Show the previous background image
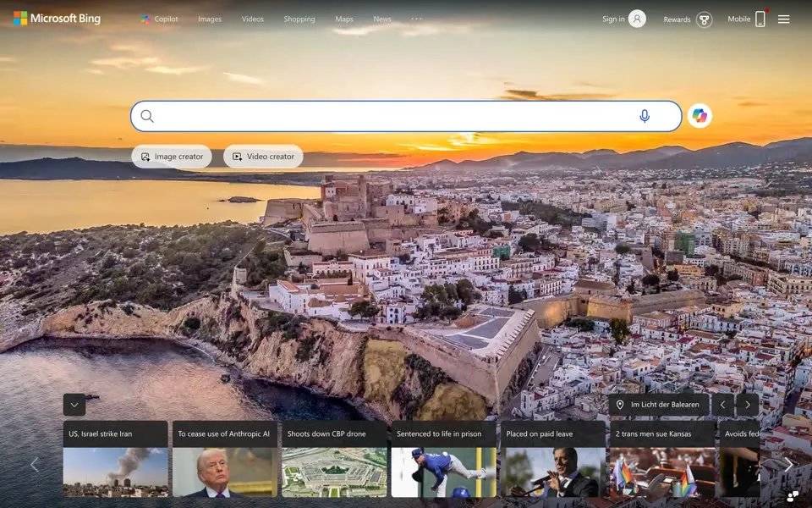This screenshot has width=812, height=508. tap(723, 405)
